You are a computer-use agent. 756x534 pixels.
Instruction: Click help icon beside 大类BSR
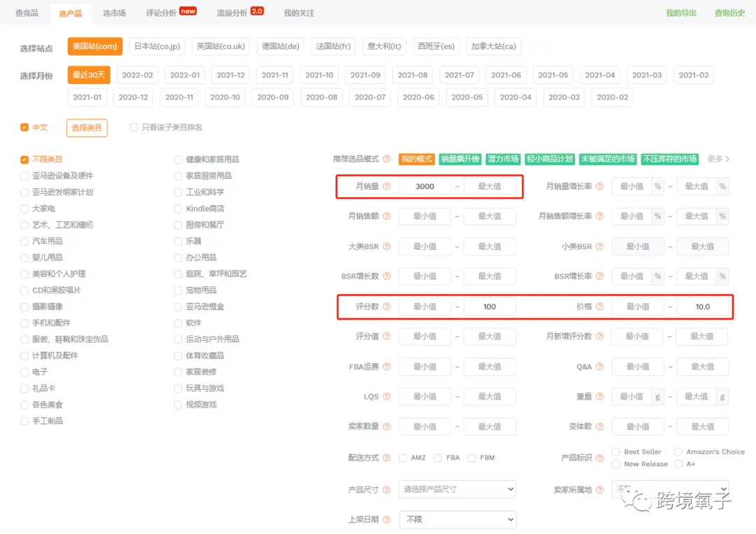coord(386,246)
